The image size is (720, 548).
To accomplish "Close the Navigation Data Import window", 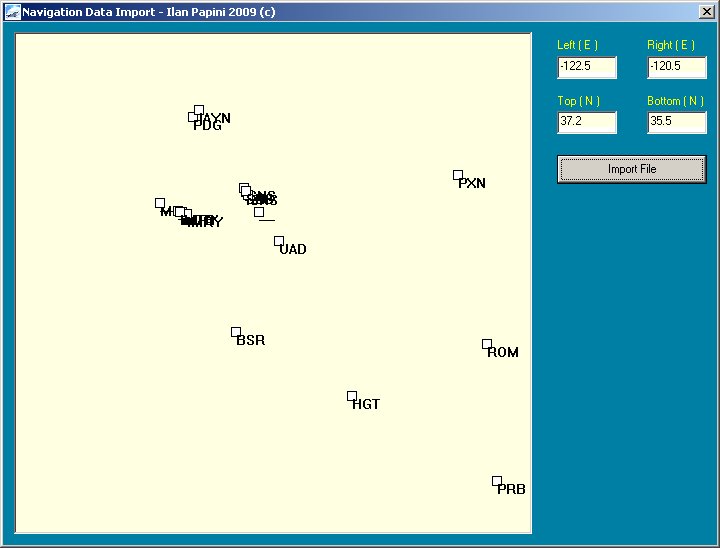I will point(706,12).
